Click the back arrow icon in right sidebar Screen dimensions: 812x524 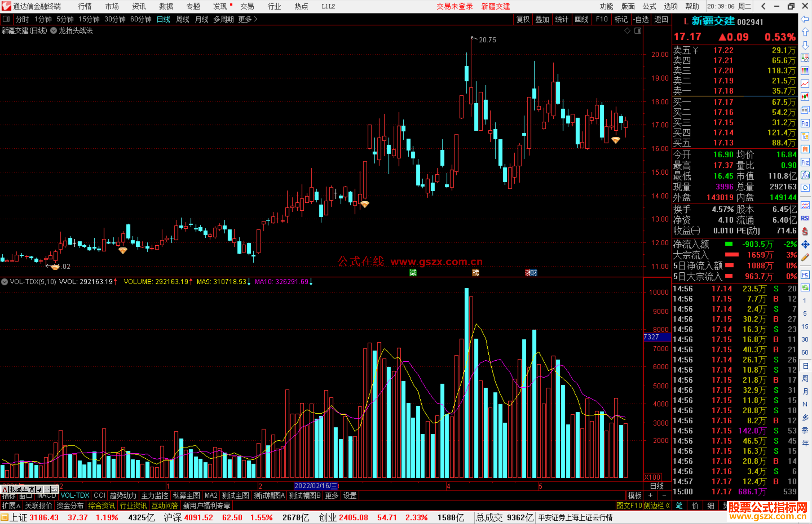(805, 19)
